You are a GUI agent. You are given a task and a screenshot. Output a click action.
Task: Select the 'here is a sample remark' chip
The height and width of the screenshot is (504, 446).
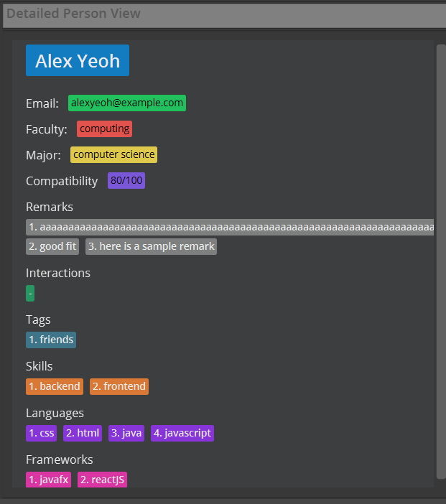(151, 246)
